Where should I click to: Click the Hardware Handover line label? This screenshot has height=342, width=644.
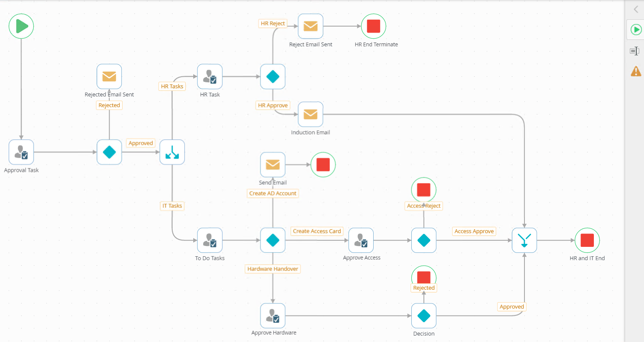(273, 269)
